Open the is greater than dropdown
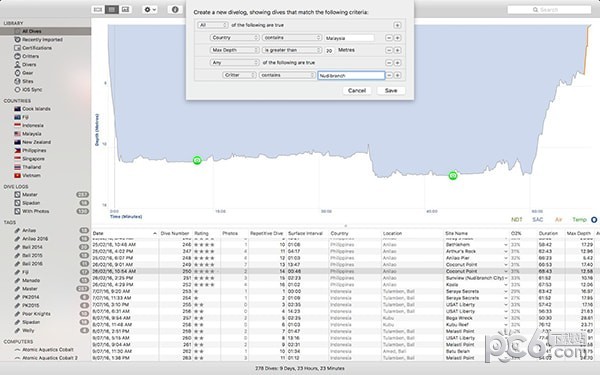600x375 pixels. [292, 50]
